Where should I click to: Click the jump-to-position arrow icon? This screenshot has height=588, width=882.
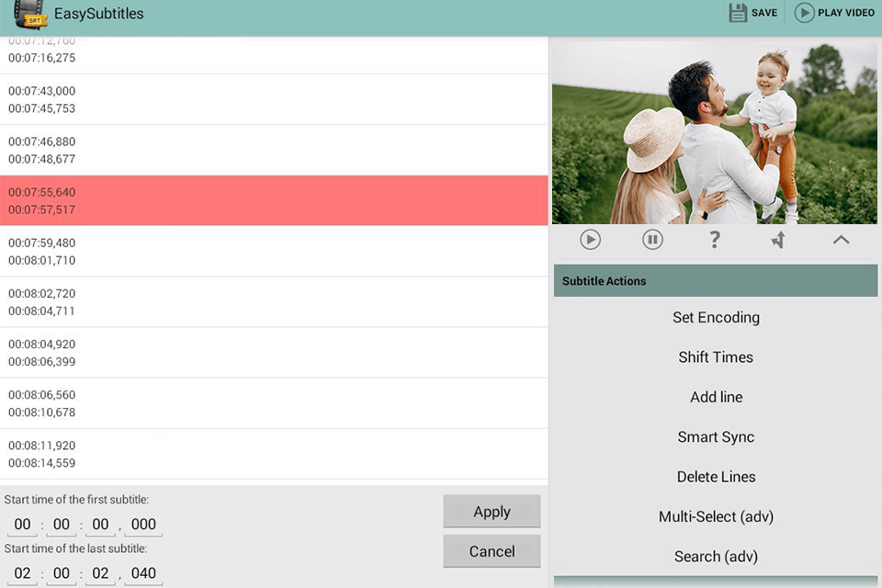(x=777, y=239)
